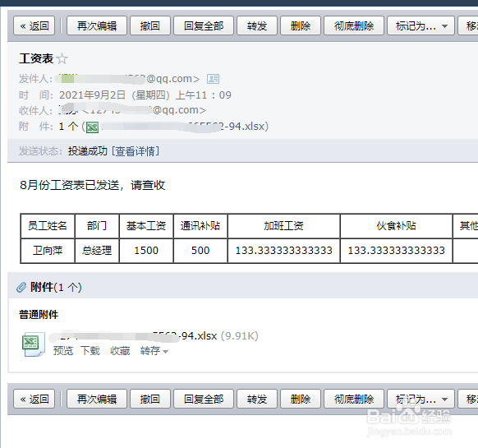Click 普通附件 section label
478x448 pixels.
[39, 315]
